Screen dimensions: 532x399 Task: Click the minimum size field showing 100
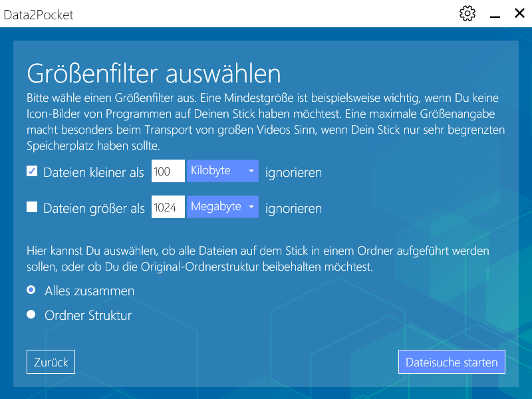click(x=168, y=172)
